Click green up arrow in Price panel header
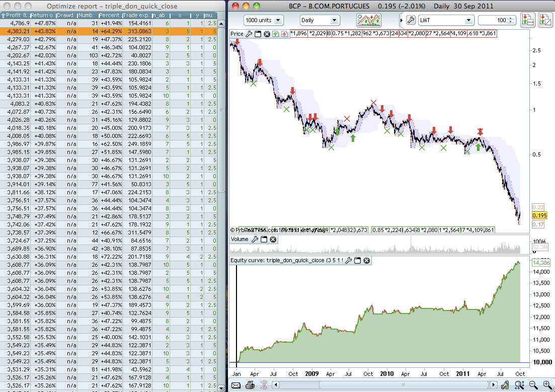 pos(275,34)
